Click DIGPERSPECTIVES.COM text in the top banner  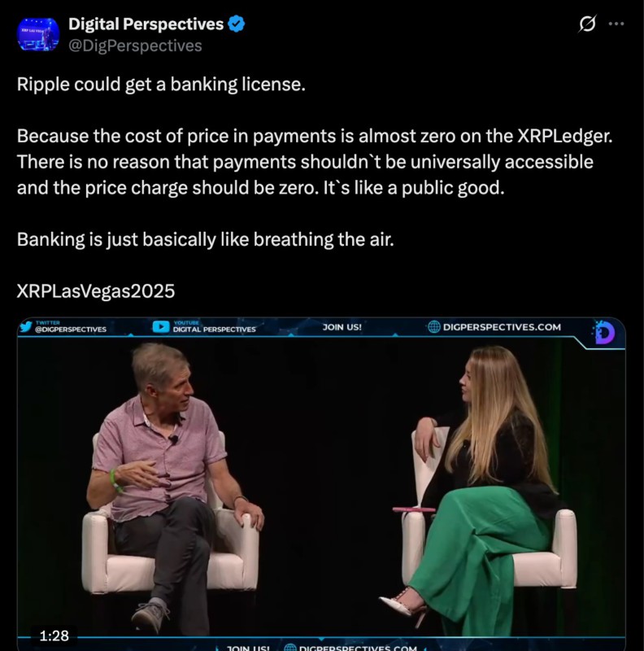502,327
